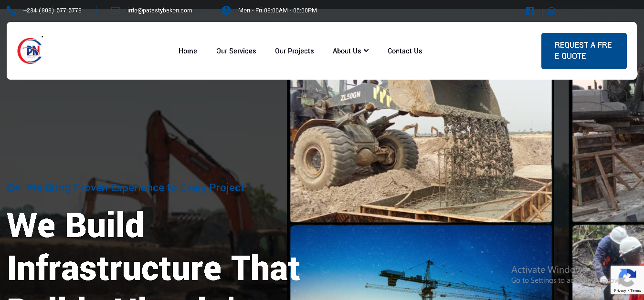Expand the About Us dropdown chevron
644x300 pixels.
pyautogui.click(x=366, y=51)
